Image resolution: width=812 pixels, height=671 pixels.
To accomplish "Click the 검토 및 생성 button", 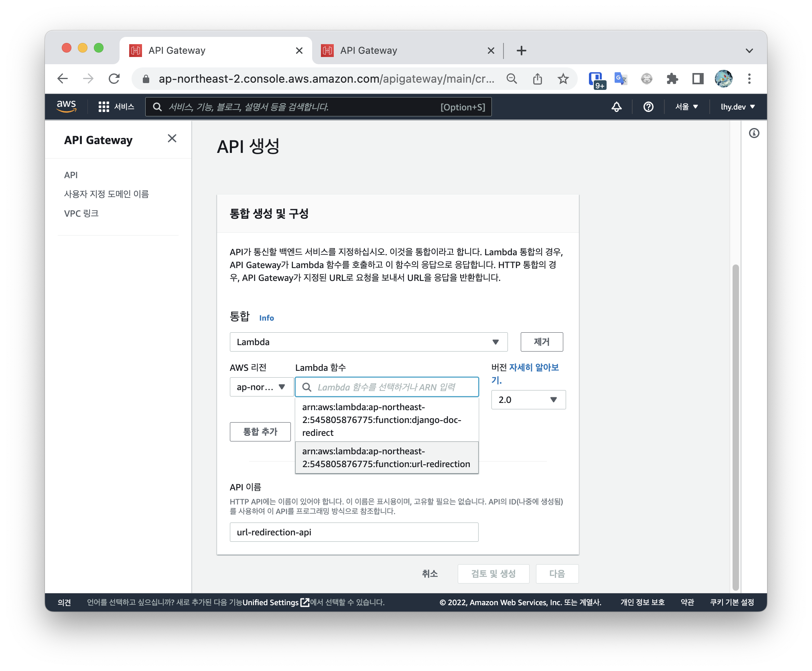I will tap(493, 574).
